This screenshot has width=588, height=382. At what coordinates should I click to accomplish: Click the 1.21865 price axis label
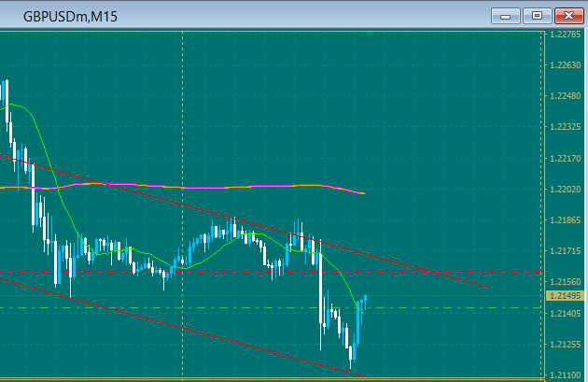565,219
